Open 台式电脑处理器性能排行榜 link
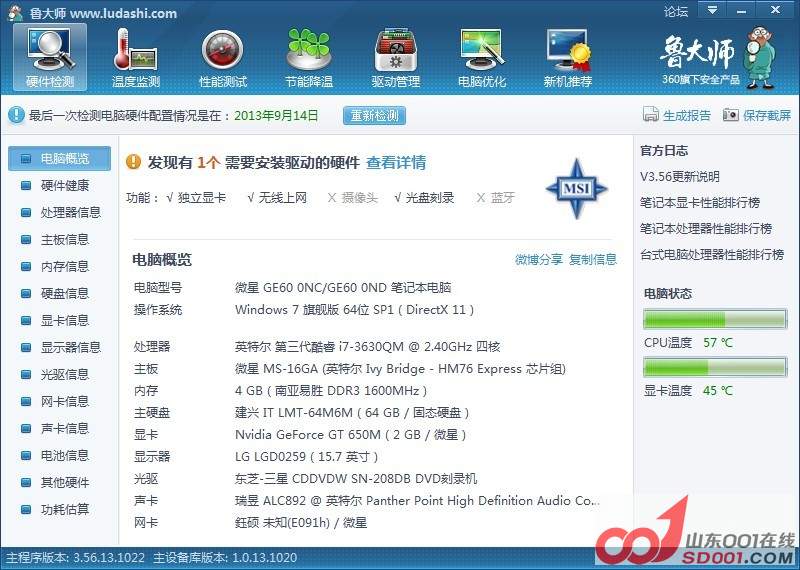The width and height of the screenshot is (800, 570). point(712,255)
